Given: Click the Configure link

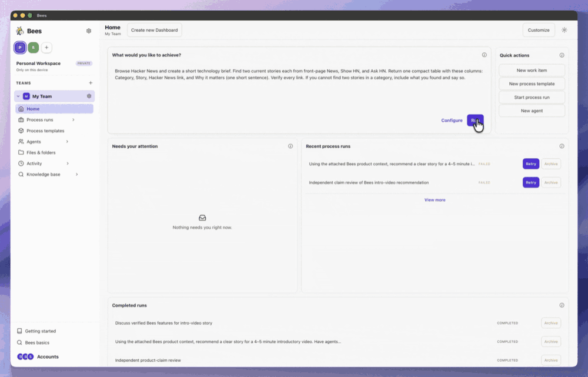Looking at the screenshot, I should (x=452, y=121).
